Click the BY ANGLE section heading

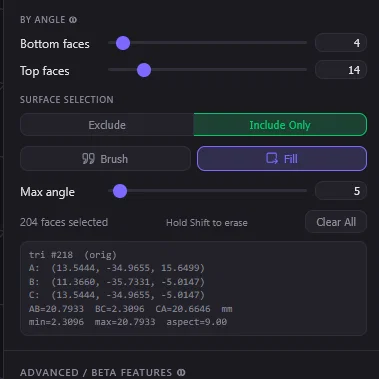43,20
